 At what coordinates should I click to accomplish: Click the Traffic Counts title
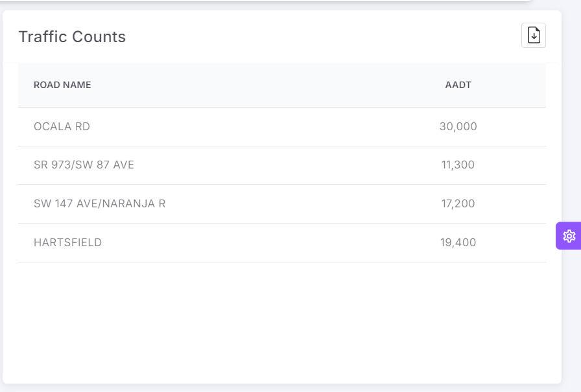[x=72, y=37]
